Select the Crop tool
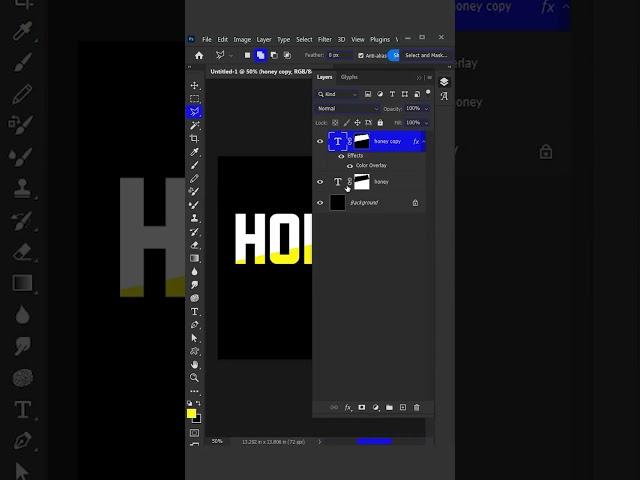640x480 pixels. coord(194,139)
